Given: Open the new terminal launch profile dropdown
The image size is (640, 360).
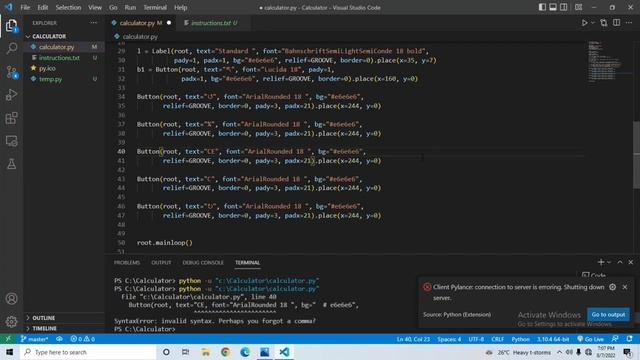Looking at the screenshot, I should coord(609,262).
